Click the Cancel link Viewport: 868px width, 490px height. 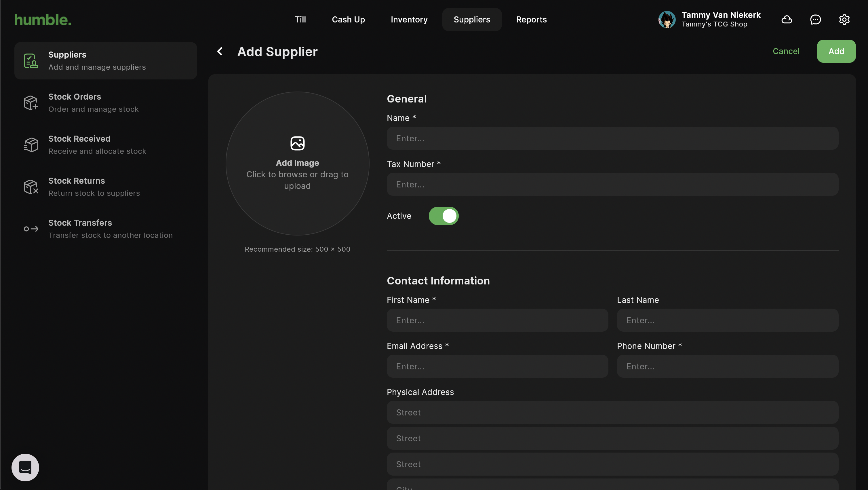tap(785, 51)
